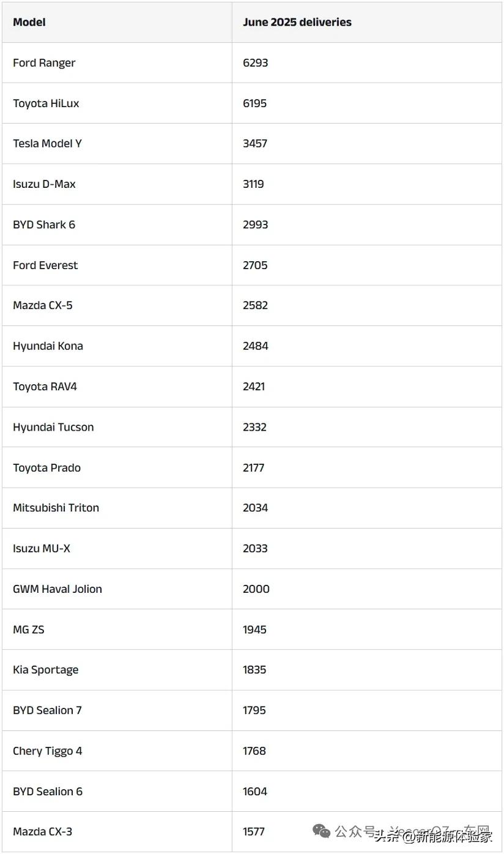Select the June 2025 deliveries column header

297,22
